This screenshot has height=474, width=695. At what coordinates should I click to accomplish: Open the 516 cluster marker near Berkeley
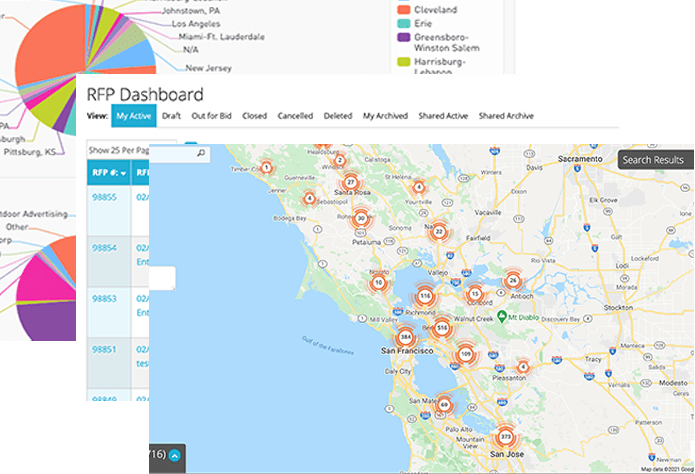point(442,328)
